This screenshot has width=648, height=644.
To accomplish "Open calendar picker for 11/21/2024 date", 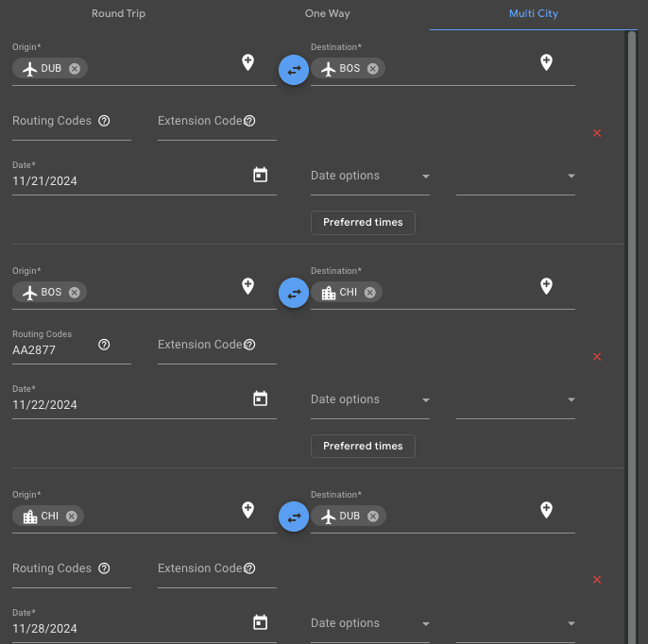I will 261,175.
